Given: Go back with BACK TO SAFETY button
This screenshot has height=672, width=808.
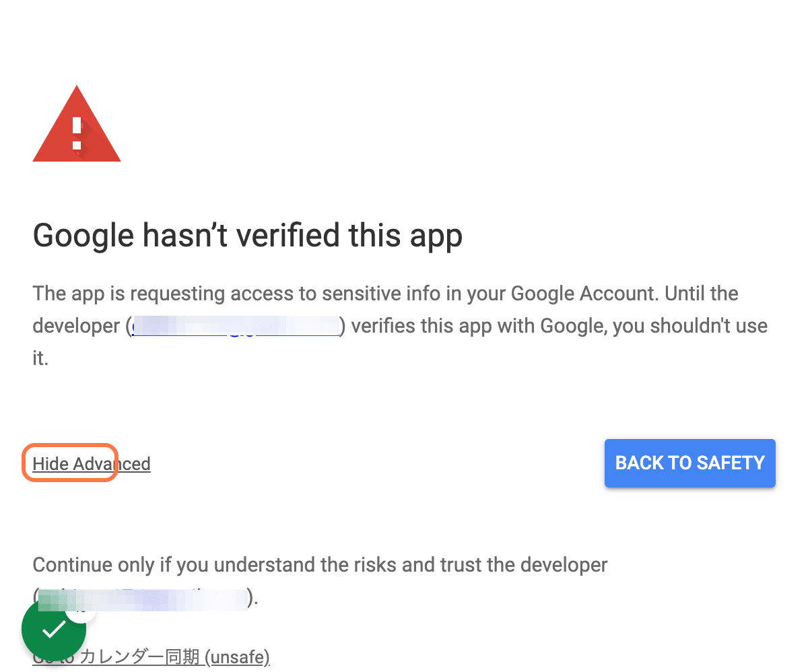Looking at the screenshot, I should (690, 463).
